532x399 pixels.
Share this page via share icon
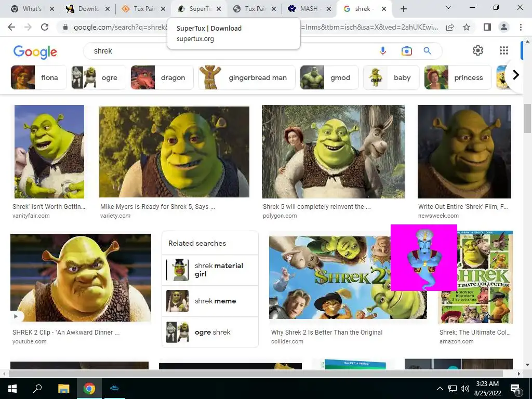click(x=450, y=27)
